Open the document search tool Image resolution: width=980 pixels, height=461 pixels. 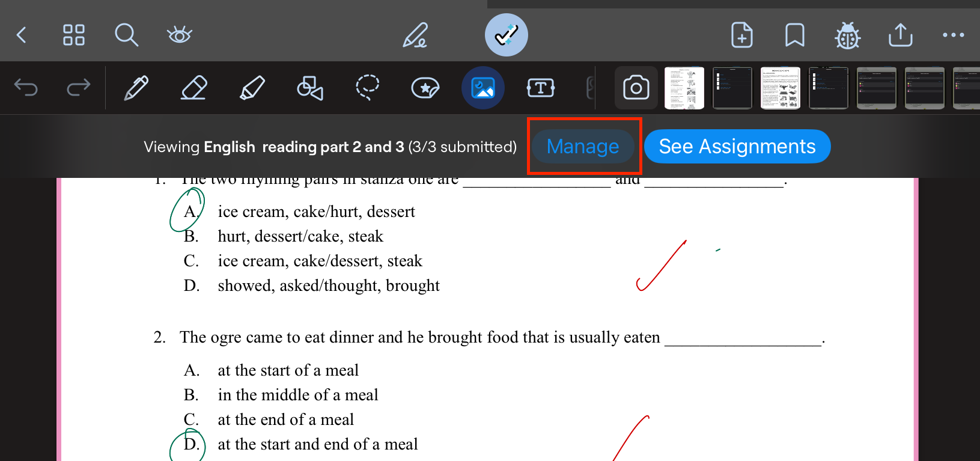(x=126, y=35)
